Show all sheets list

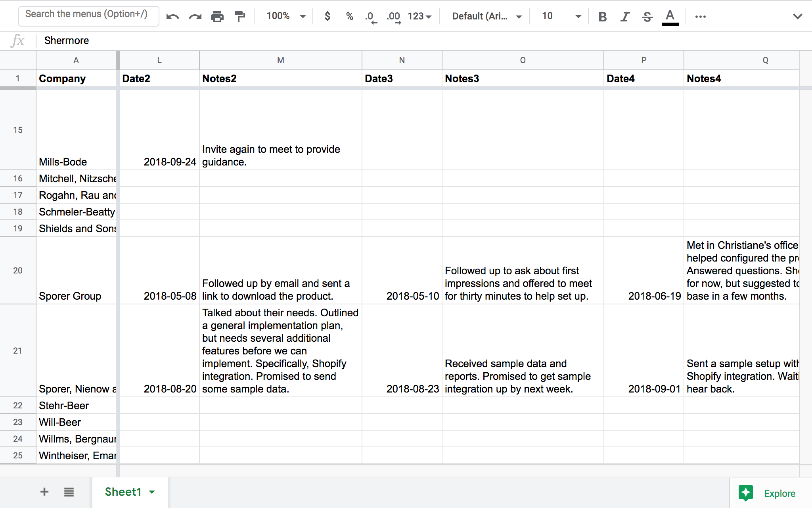coord(69,492)
